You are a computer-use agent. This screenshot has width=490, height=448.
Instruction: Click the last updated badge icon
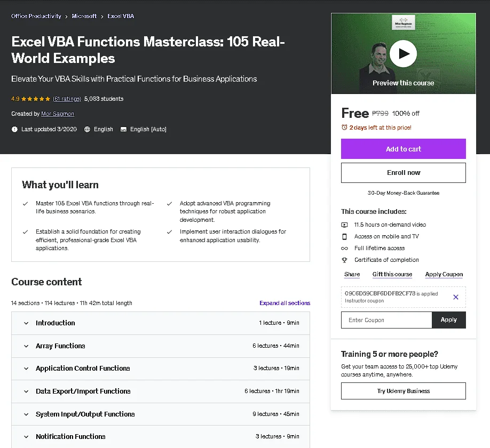coord(14,129)
